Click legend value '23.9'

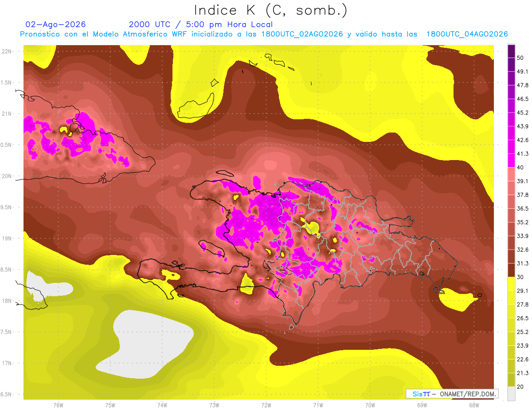[x=524, y=346]
